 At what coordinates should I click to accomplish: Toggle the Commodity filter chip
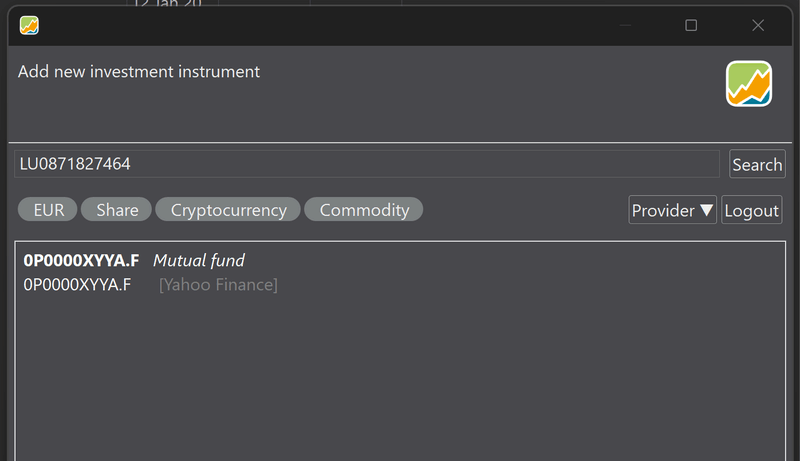coord(364,210)
